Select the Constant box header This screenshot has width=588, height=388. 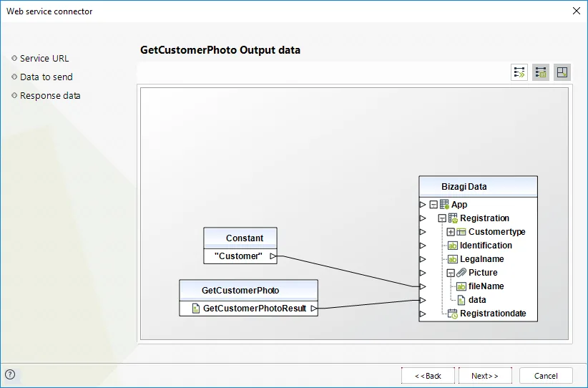240,238
